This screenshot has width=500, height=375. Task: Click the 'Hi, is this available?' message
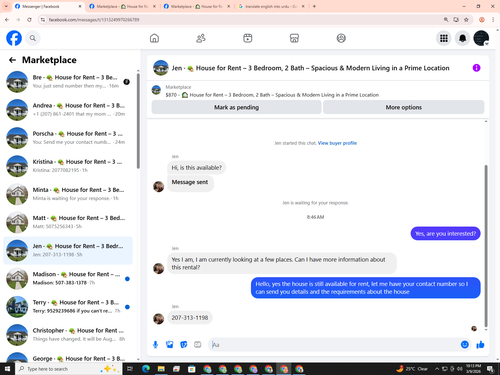pyautogui.click(x=196, y=168)
